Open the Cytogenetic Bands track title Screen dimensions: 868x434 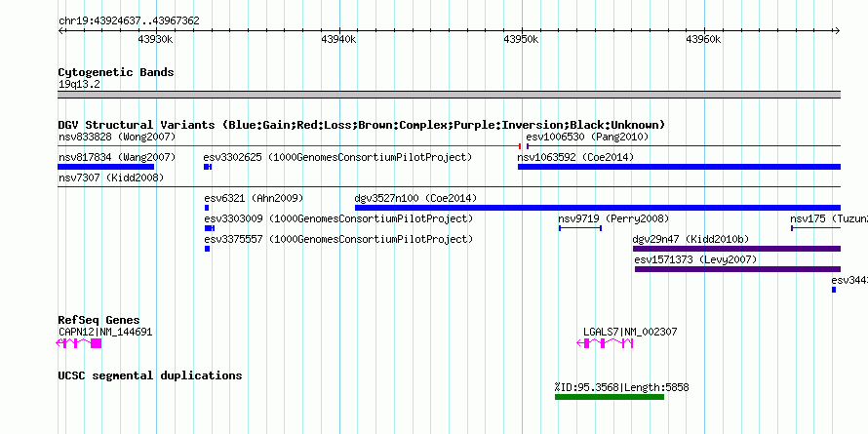(x=116, y=72)
